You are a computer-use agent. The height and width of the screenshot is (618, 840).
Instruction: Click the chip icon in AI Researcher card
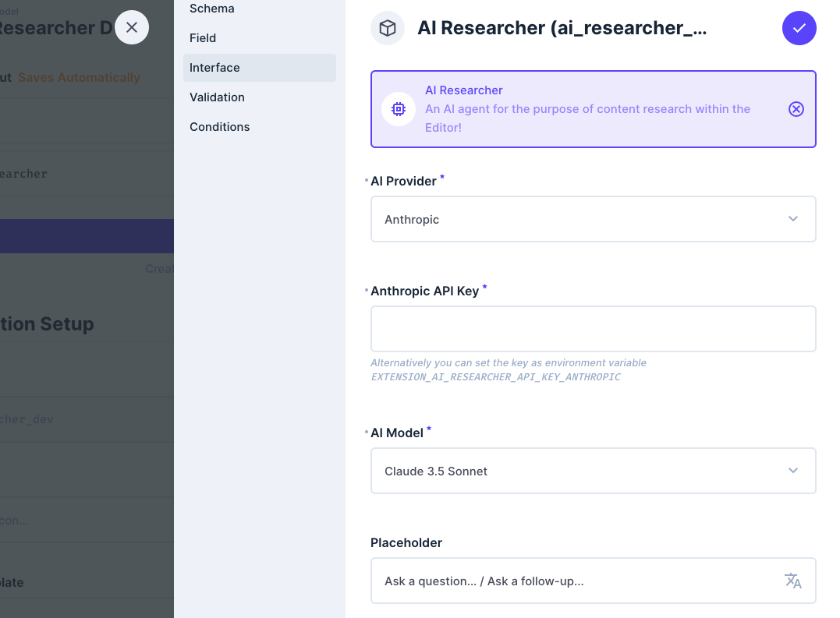[399, 109]
